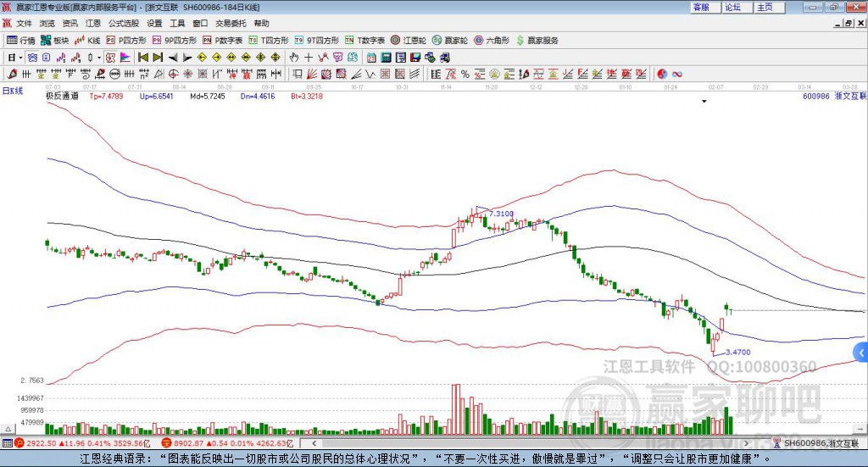The height and width of the screenshot is (467, 868).
Task: Click the black left arrow icon
Action: pyautogui.click(x=173, y=58)
